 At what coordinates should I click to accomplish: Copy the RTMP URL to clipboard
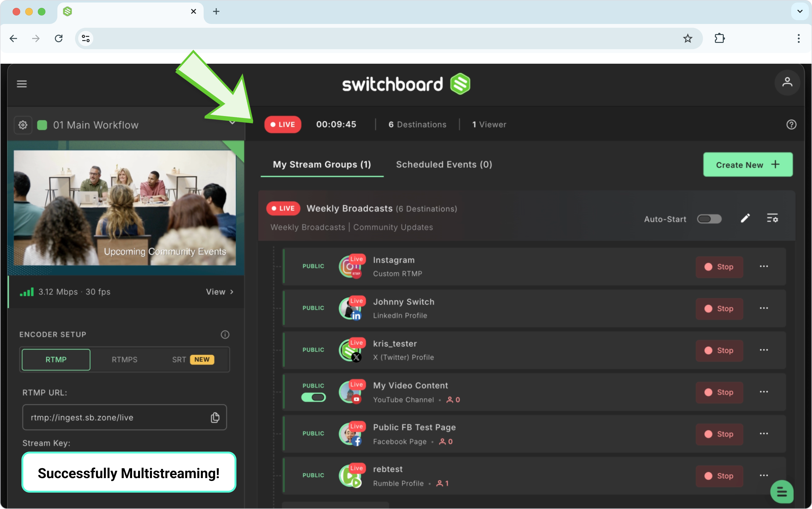[x=215, y=418]
